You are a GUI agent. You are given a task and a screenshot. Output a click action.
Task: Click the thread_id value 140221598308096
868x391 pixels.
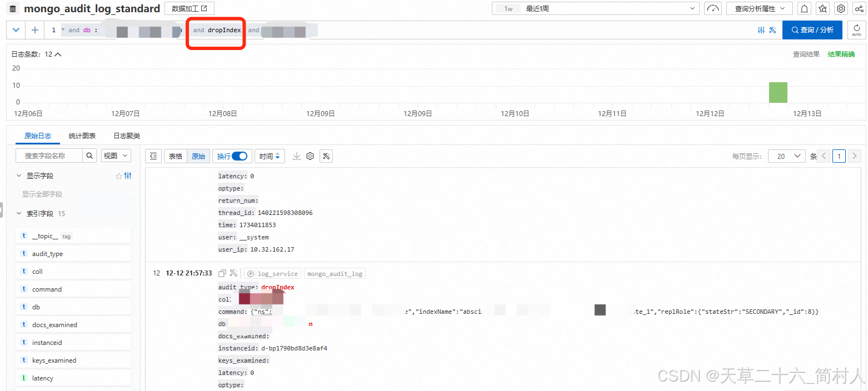(285, 213)
